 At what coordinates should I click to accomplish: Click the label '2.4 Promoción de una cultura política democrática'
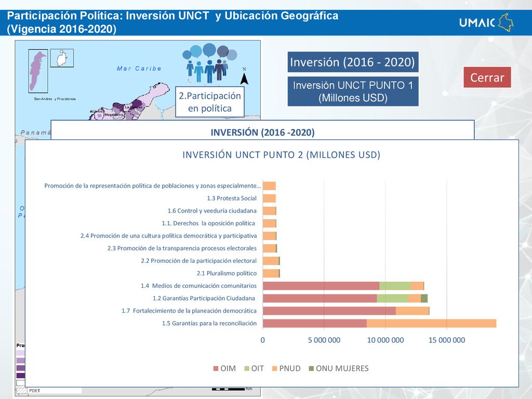click(169, 236)
